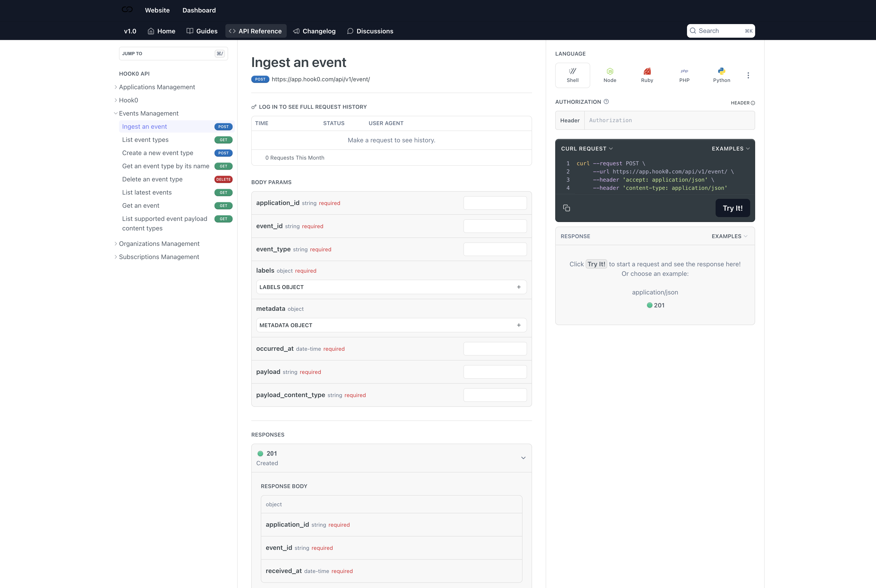Open more languages three-dot menu

(x=748, y=75)
